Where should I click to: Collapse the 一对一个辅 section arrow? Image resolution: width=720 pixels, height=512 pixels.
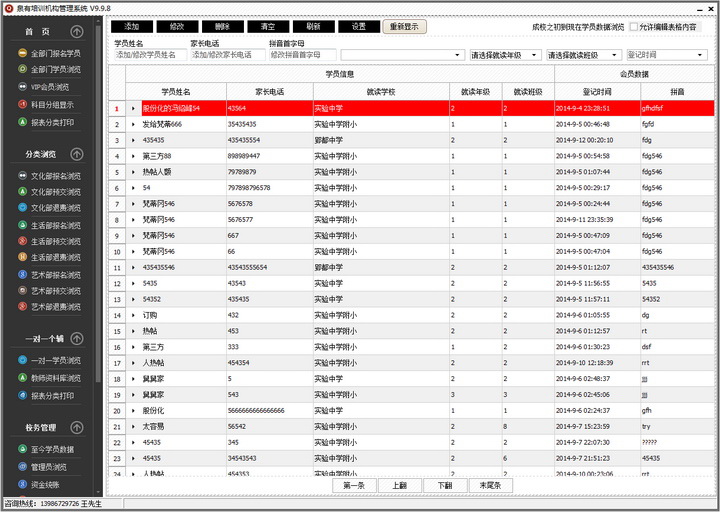[x=77, y=338]
